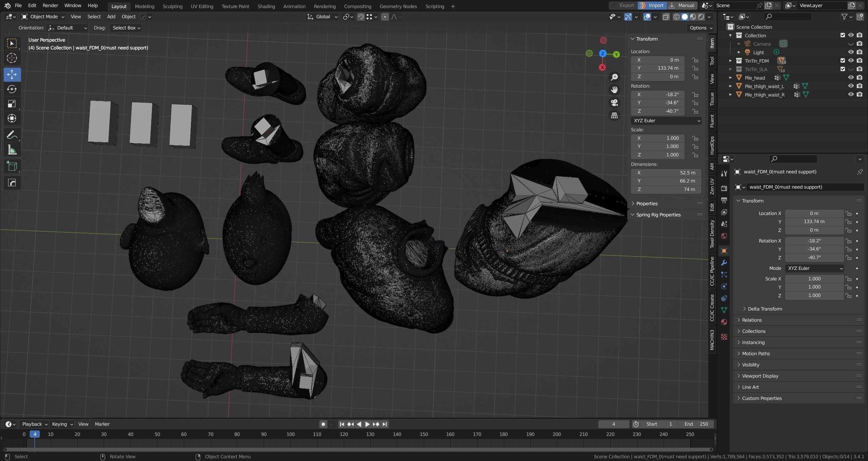Click frame 100 on the timeline

click(x=291, y=434)
